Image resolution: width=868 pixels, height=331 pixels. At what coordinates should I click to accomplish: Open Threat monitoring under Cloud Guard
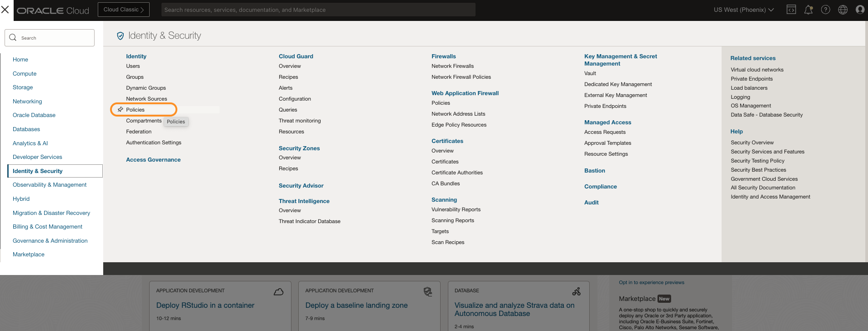point(300,121)
